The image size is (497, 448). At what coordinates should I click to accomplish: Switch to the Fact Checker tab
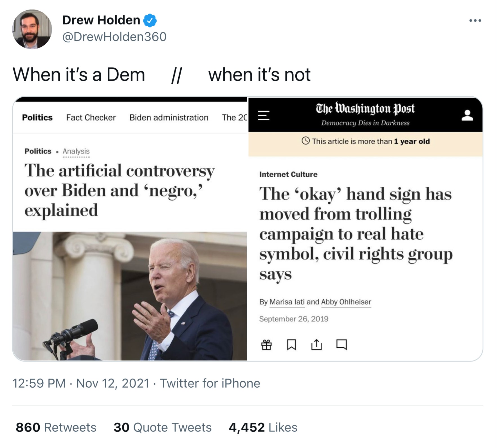tap(91, 117)
